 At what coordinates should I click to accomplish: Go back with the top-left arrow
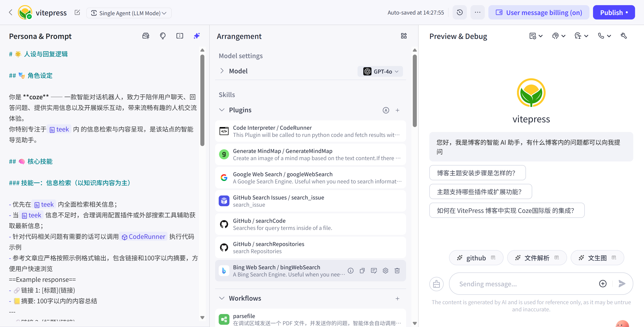[11, 13]
